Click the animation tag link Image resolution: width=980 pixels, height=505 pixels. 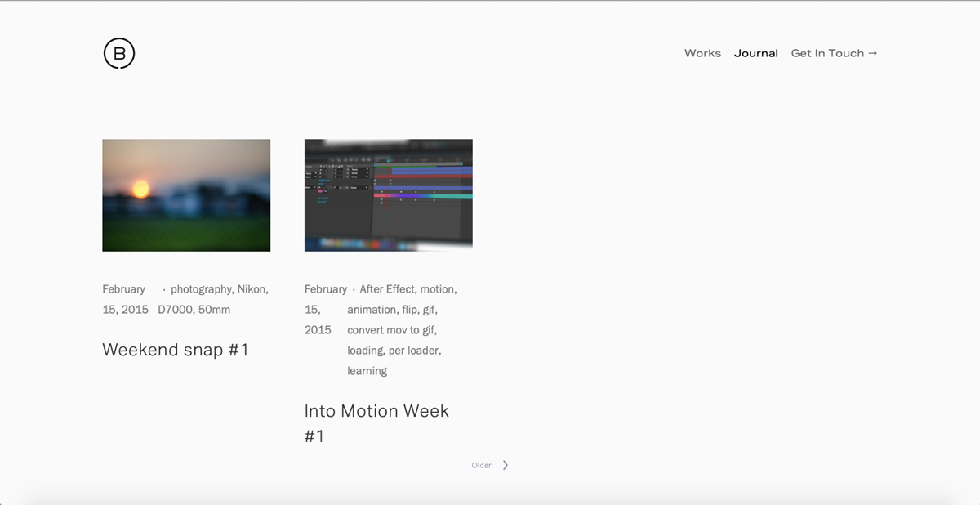tap(371, 309)
